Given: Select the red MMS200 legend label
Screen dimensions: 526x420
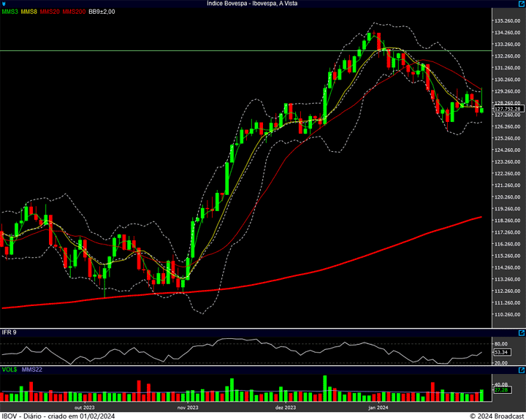Looking at the screenshot, I should 73,12.
